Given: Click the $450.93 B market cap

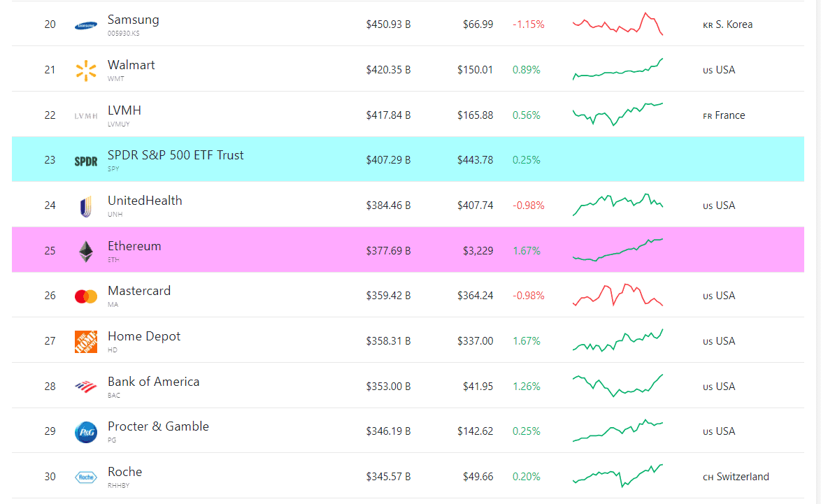Looking at the screenshot, I should click(x=388, y=24).
